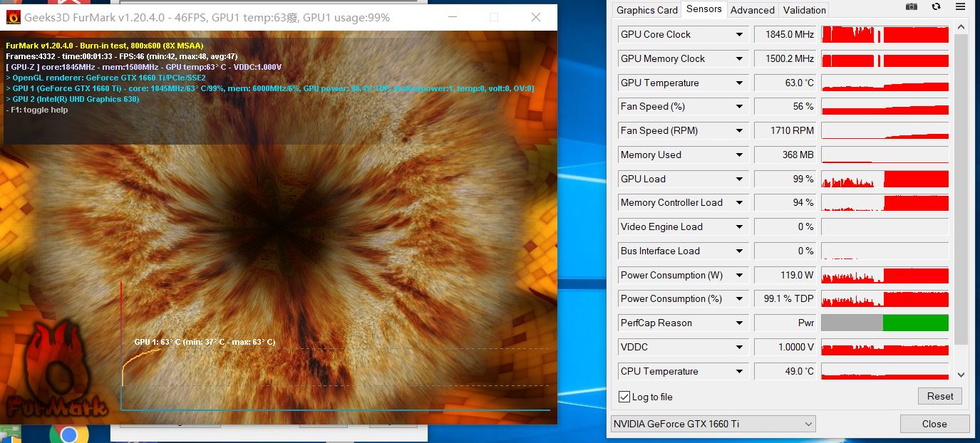Click the 49.0 °C CPU temperature value
Viewport: 980px width, 443px height.
(x=785, y=371)
